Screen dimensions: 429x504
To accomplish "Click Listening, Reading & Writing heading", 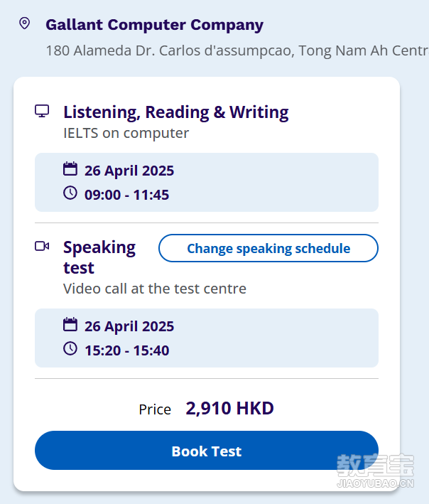I will click(x=176, y=112).
